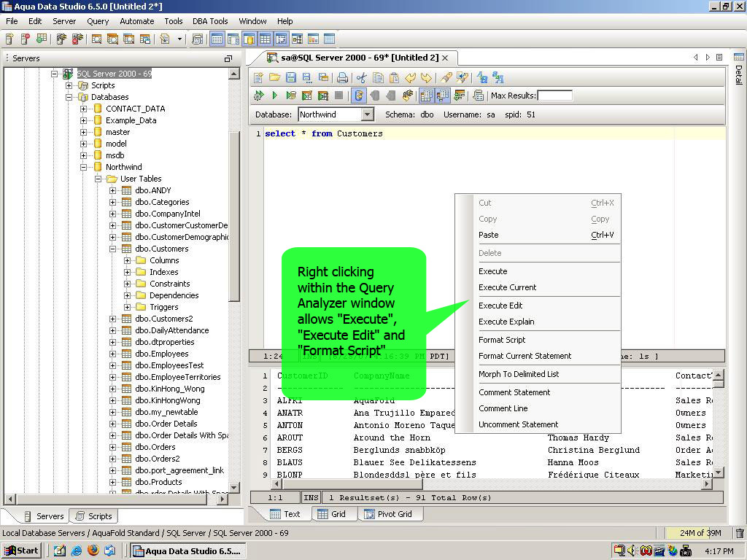Click the Paste clipboard icon in toolbar
Image resolution: width=747 pixels, height=560 pixels.
pyautogui.click(x=394, y=77)
